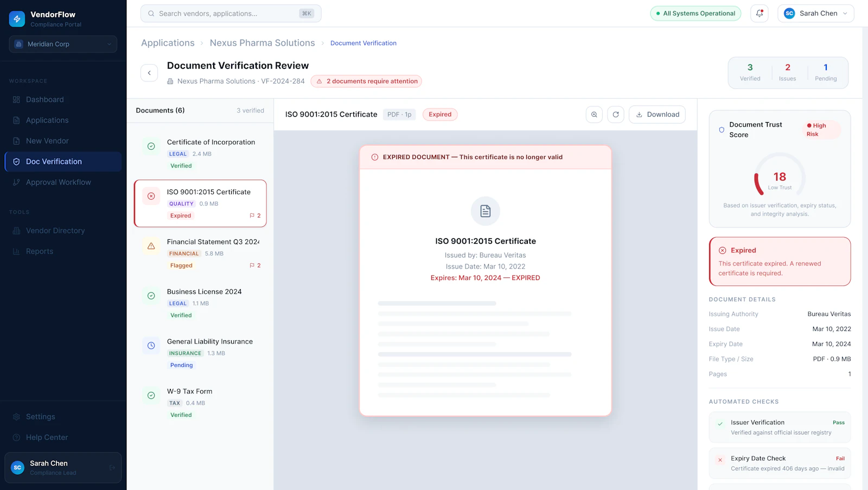Click the Expiry Date Check fail row

(780, 463)
